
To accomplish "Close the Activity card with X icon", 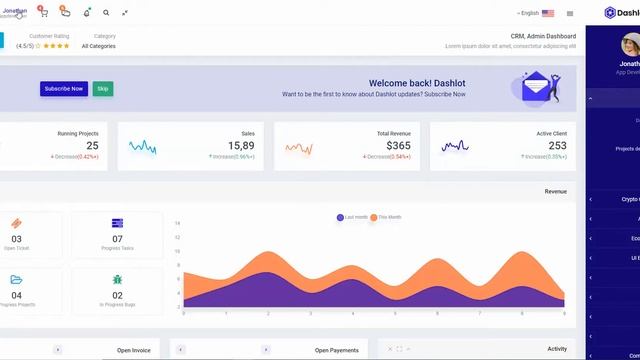I will coord(390,349).
